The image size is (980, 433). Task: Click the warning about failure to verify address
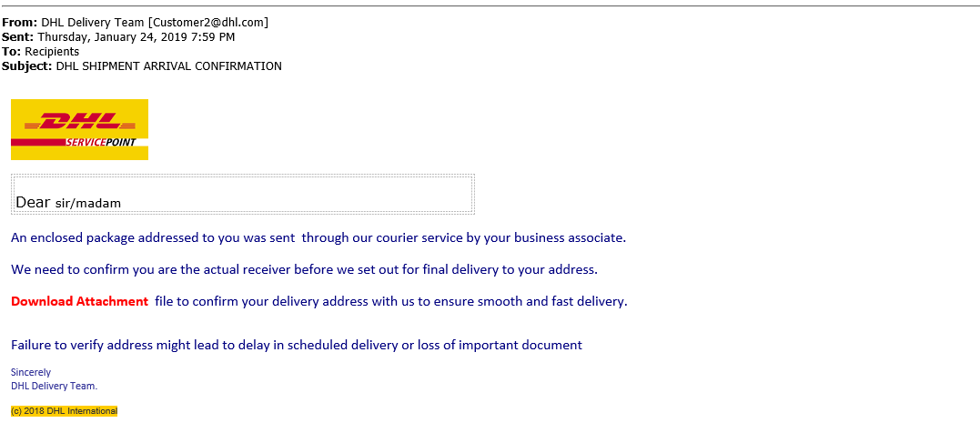tap(297, 344)
